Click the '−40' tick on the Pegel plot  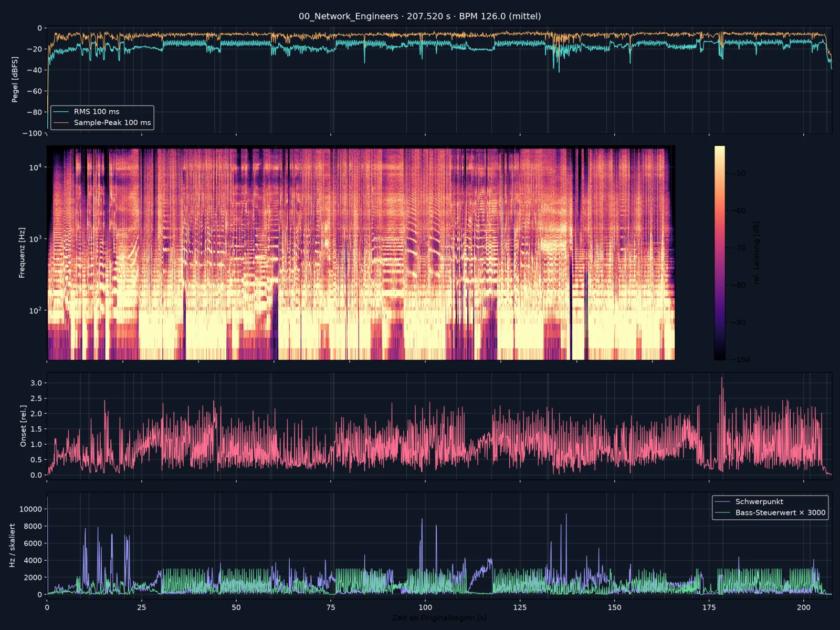coord(34,70)
